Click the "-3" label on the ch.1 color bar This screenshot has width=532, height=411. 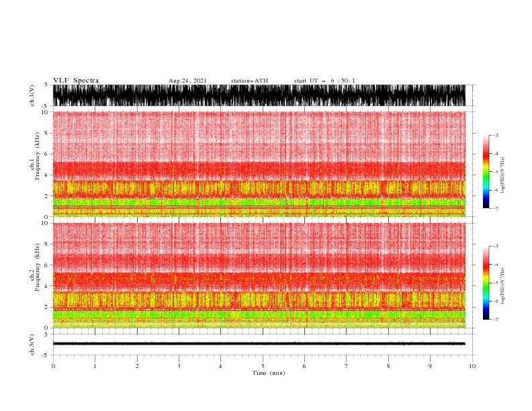[x=496, y=135]
